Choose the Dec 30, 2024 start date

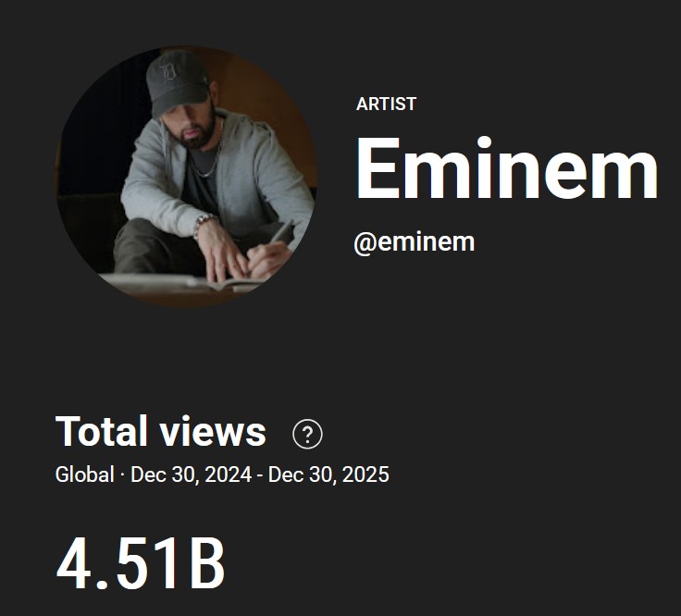(190, 475)
